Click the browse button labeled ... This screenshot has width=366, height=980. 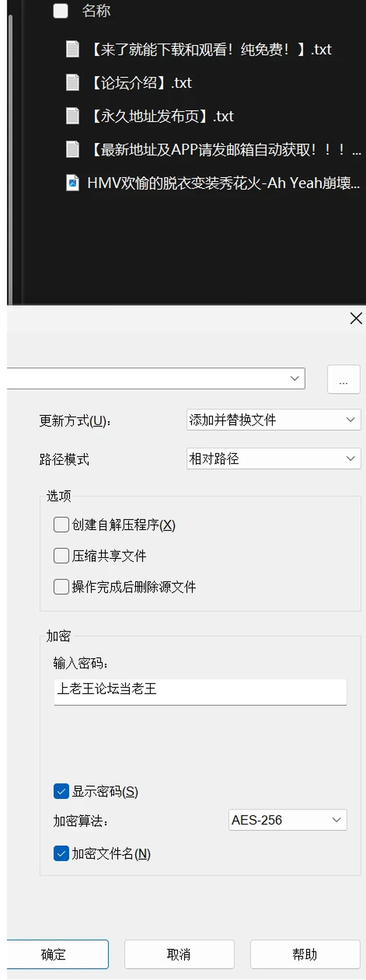coord(344,379)
